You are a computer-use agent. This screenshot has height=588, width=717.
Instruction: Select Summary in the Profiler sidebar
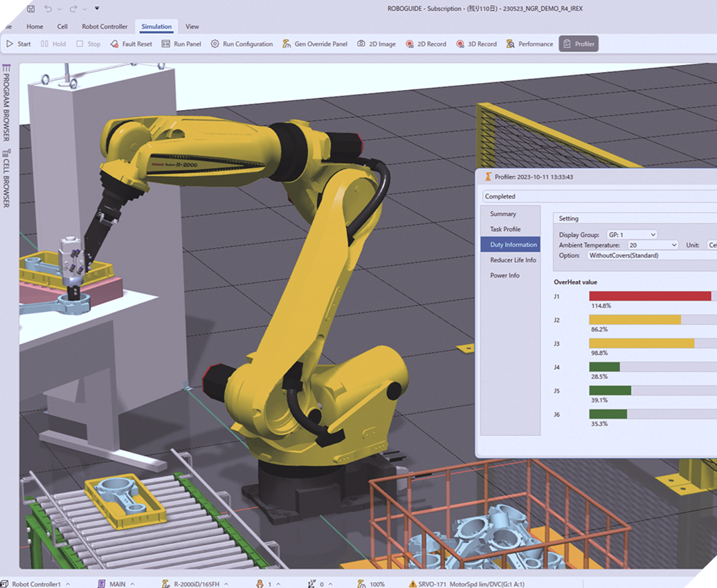point(503,214)
